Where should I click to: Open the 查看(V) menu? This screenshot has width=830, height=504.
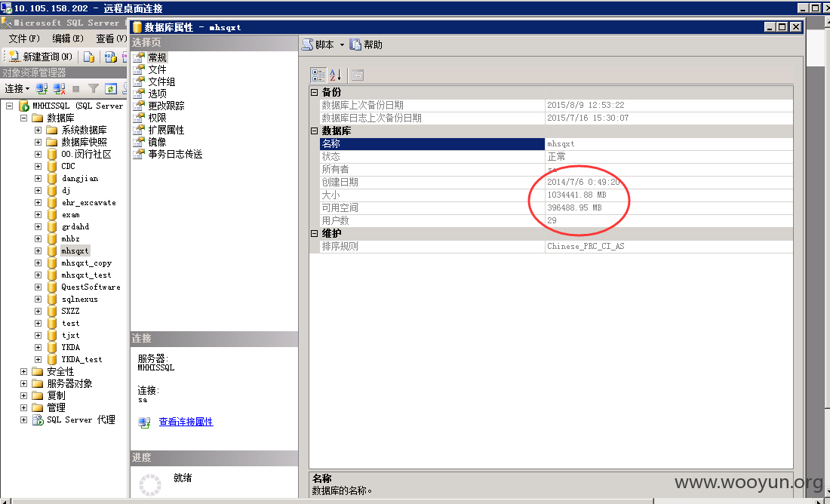pos(111,38)
